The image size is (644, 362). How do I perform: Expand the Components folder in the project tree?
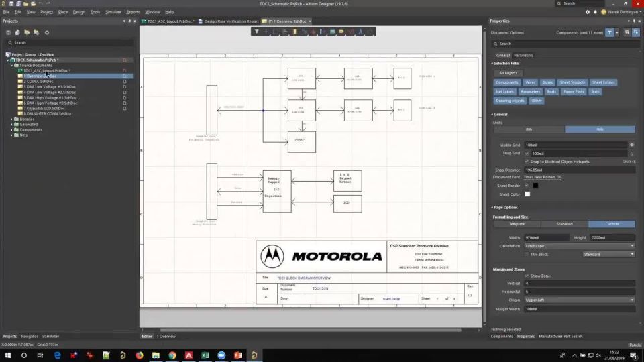(11, 129)
